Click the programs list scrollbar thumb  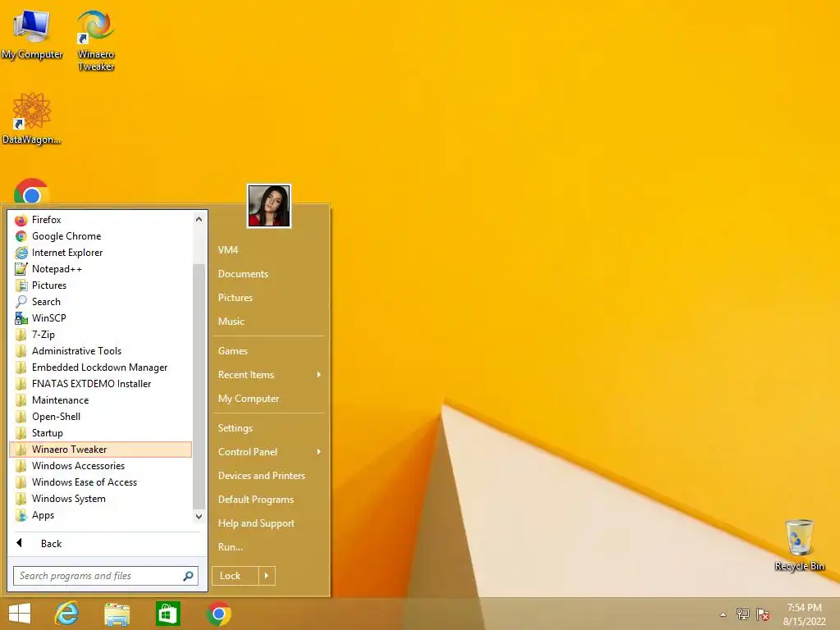pyautogui.click(x=199, y=386)
